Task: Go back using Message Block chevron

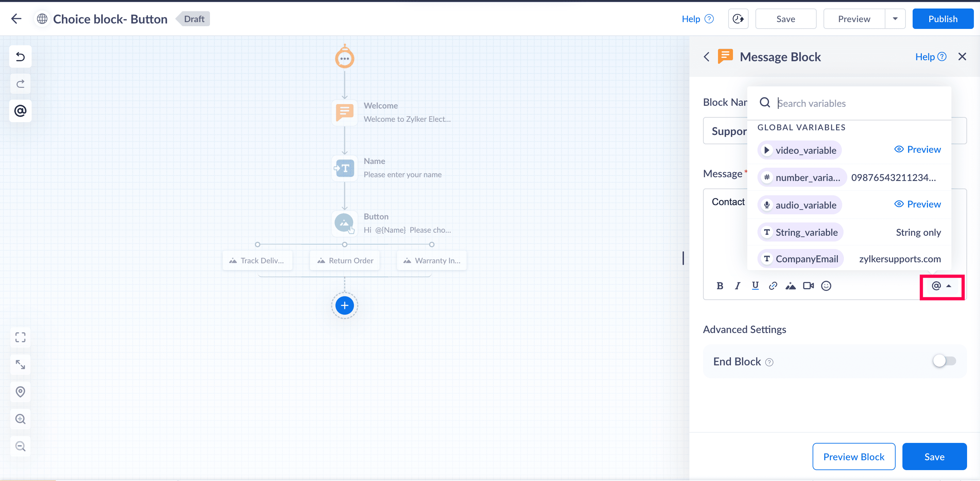Action: click(706, 57)
